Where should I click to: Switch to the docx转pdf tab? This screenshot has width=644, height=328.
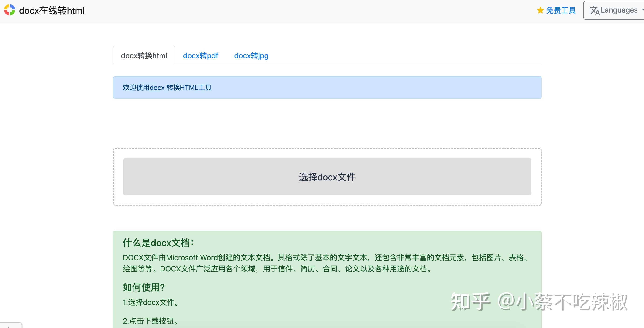click(x=201, y=55)
